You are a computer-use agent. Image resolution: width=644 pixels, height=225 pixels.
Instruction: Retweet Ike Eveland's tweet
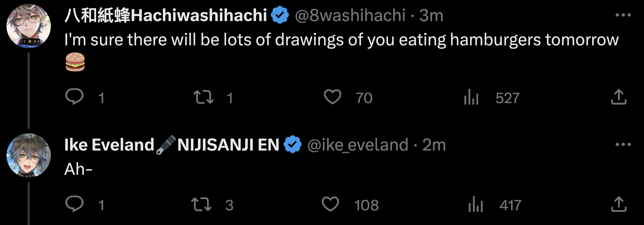tap(201, 204)
